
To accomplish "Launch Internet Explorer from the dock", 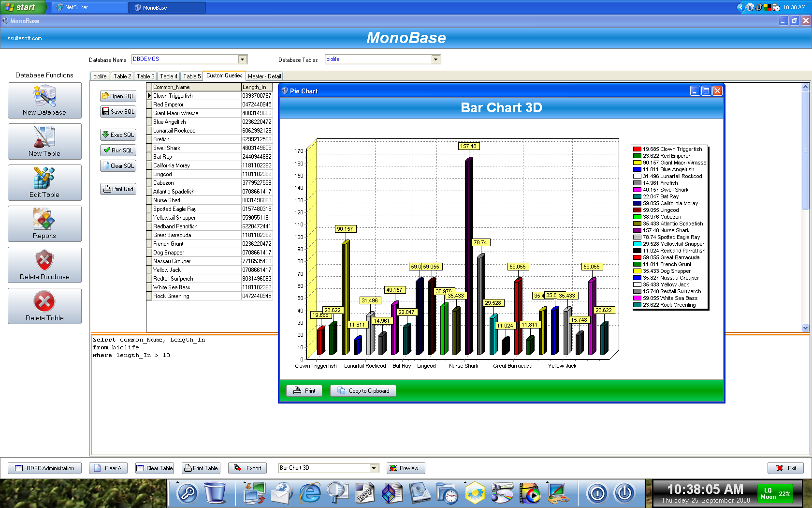I will point(310,493).
